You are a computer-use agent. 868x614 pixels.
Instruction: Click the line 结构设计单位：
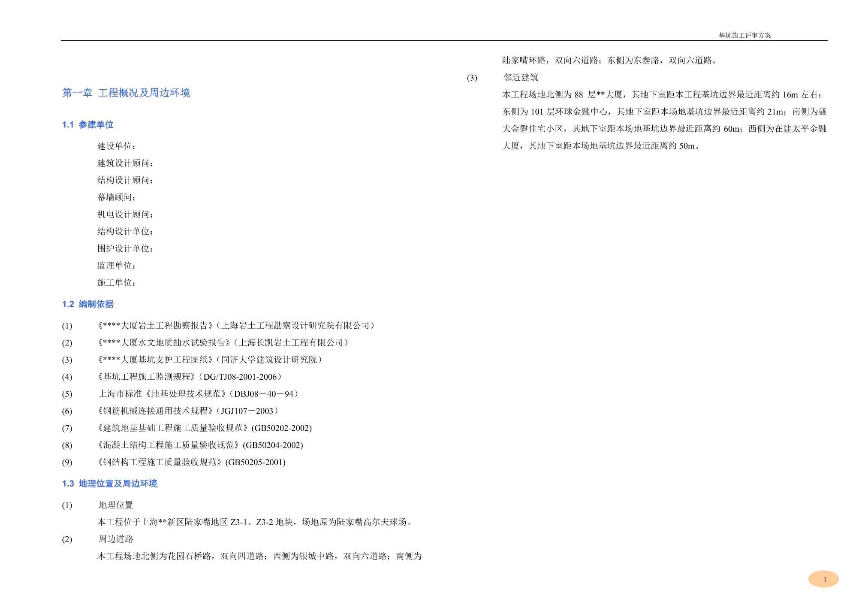click(x=126, y=232)
